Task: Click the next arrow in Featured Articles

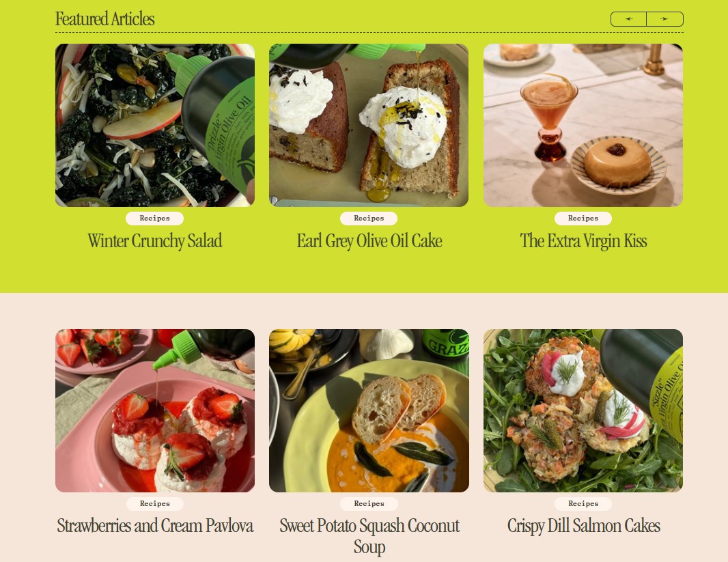Action: 665,19
